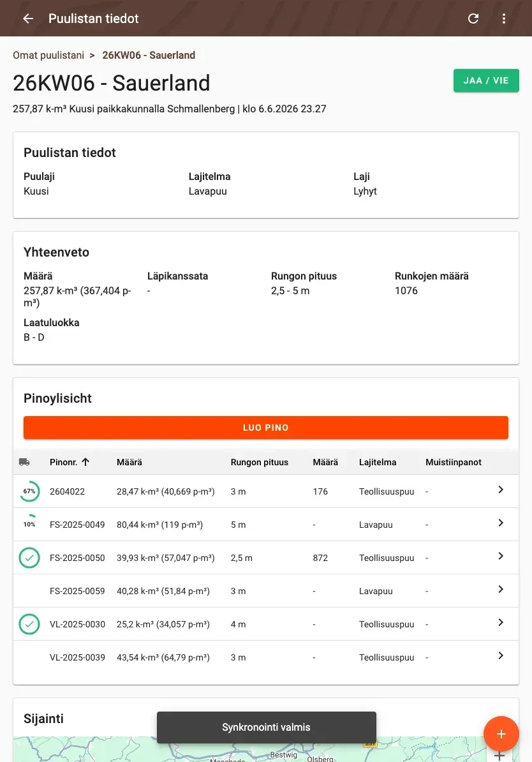Click the log count 176 cell
Image resolution: width=532 pixels, height=762 pixels.
[x=320, y=491]
